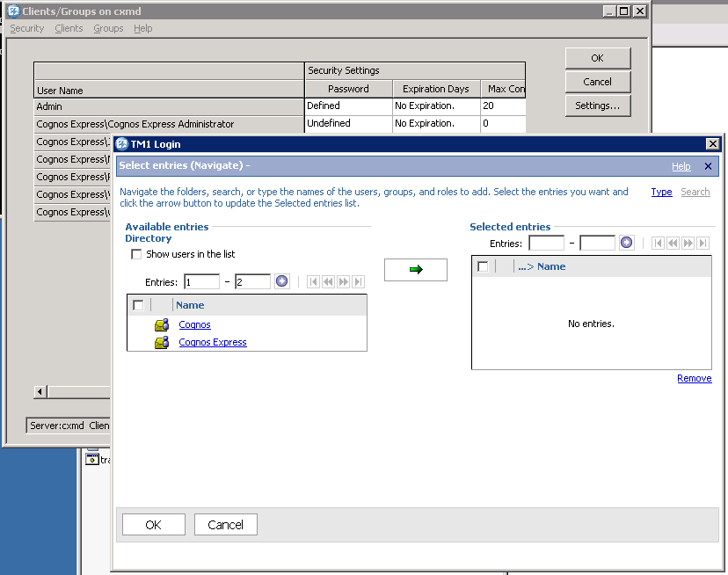The height and width of the screenshot is (575, 728).
Task: Click the Help link in Select entries
Action: tap(681, 166)
